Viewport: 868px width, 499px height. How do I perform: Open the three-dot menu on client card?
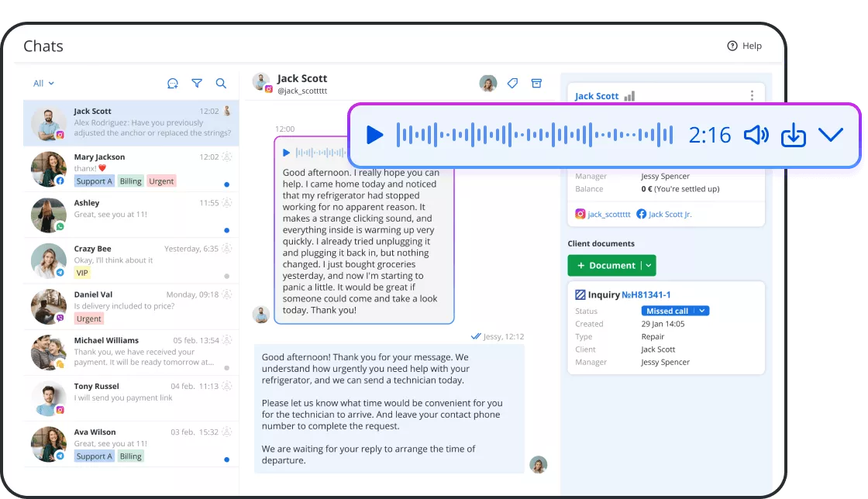(x=751, y=95)
